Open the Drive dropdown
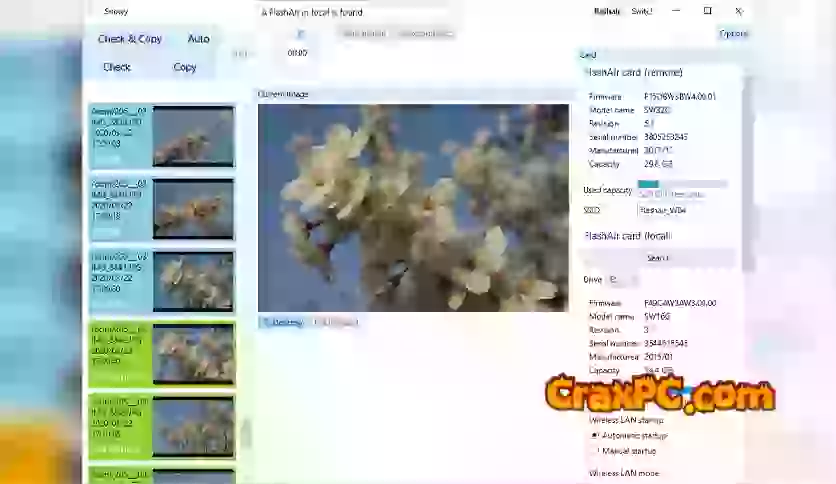This screenshot has height=484, width=836. [x=623, y=280]
